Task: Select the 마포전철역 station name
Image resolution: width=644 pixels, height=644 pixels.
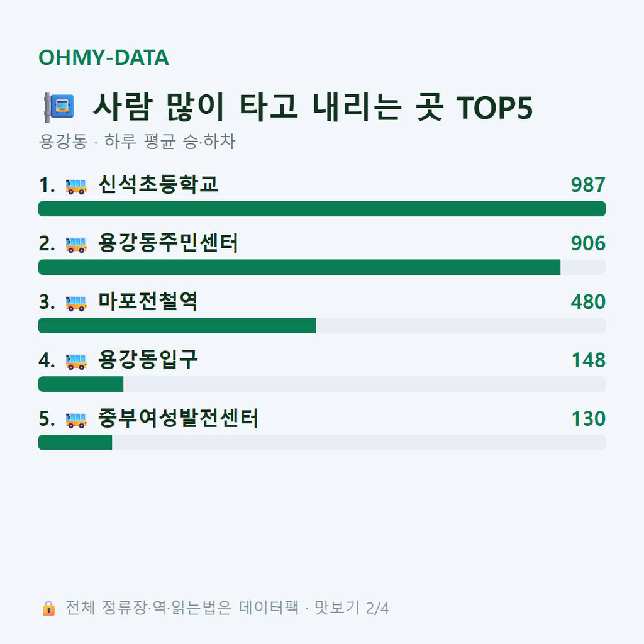Action: click(148, 301)
